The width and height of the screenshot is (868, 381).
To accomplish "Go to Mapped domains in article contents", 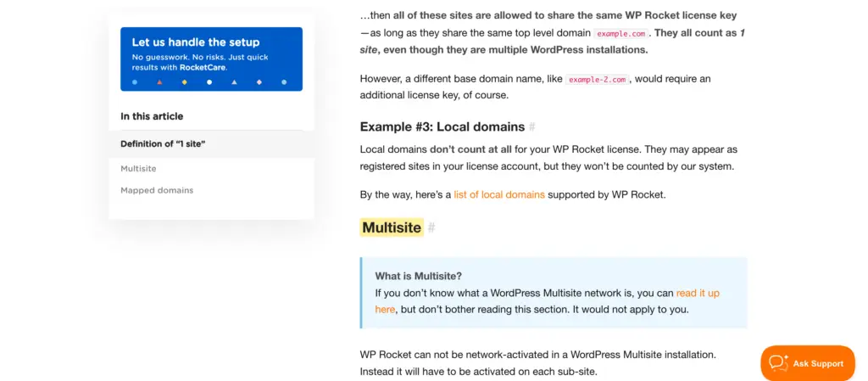I will coord(157,190).
